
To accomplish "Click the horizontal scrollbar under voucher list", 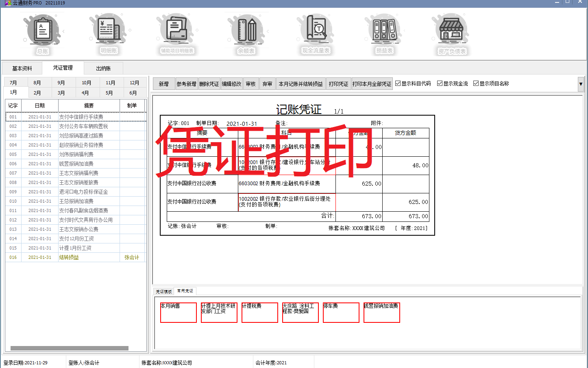I will (69, 348).
